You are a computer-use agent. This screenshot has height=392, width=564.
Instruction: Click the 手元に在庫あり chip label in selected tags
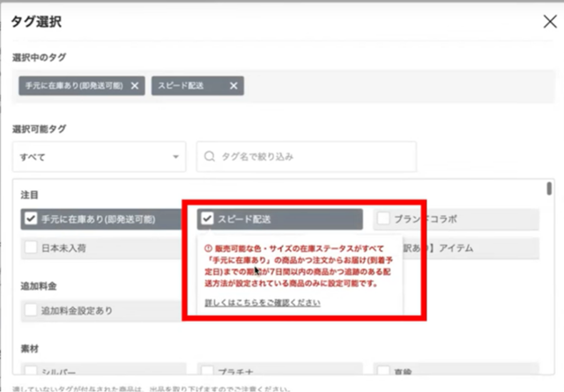point(74,85)
